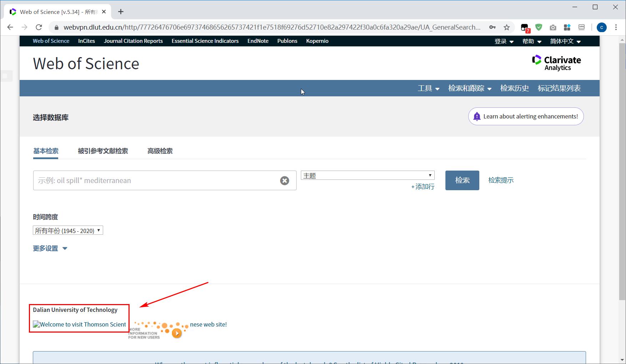Viewport: 626px width, 364px height.
Task: Click the Welcome to visit Thomson Scientific link
Action: point(79,324)
